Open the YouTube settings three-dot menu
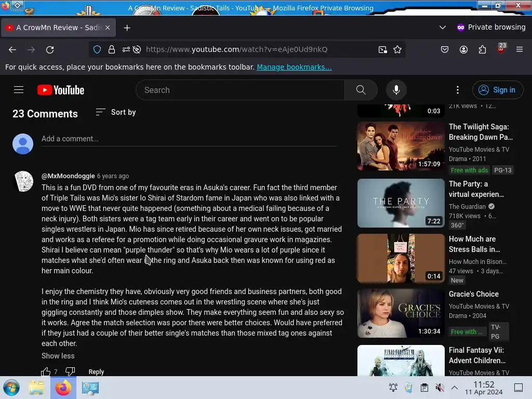Viewport: 532px width, 399px height. tap(458, 90)
